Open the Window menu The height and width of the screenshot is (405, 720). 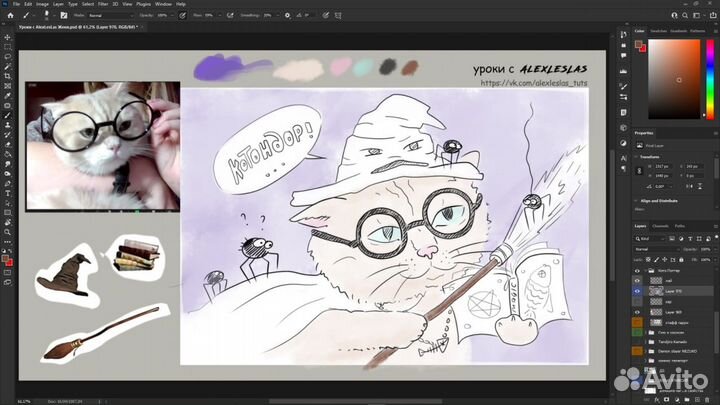[163, 4]
